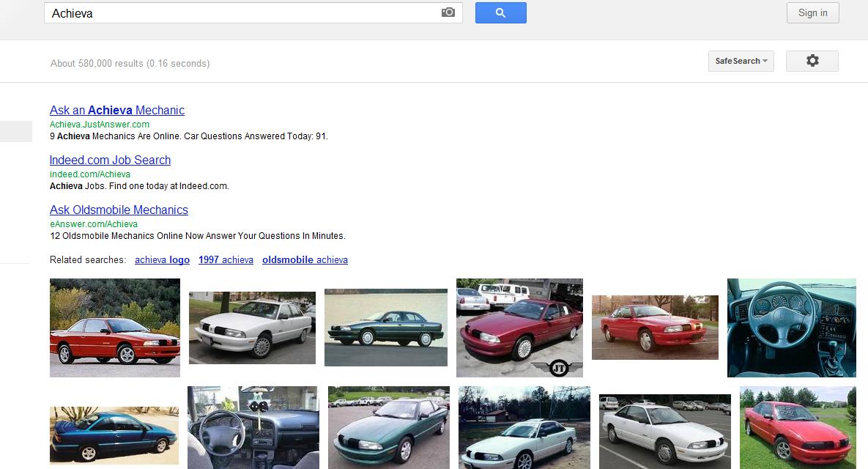Open the dark green sedan by water thumbnail
868x469 pixels.
pyautogui.click(x=386, y=328)
